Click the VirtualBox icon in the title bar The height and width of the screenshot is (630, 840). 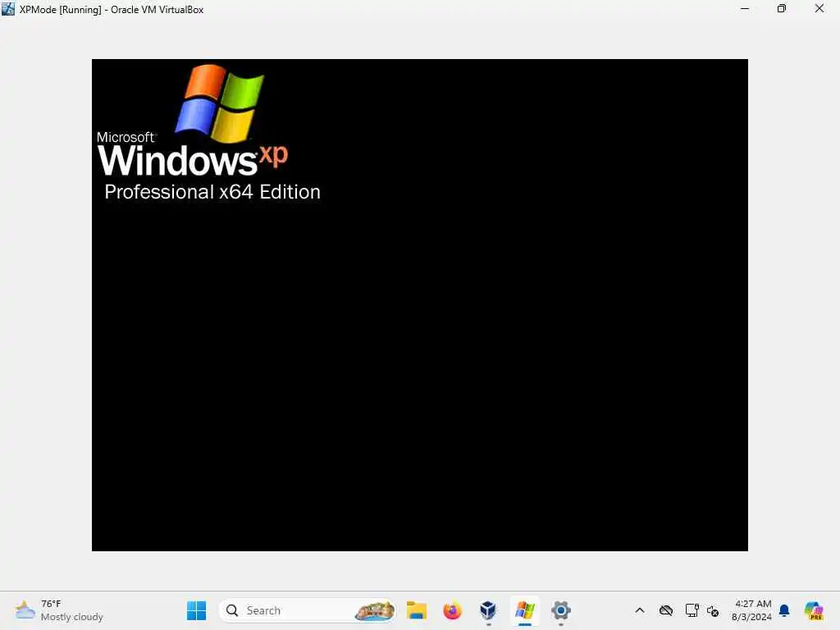click(8, 9)
